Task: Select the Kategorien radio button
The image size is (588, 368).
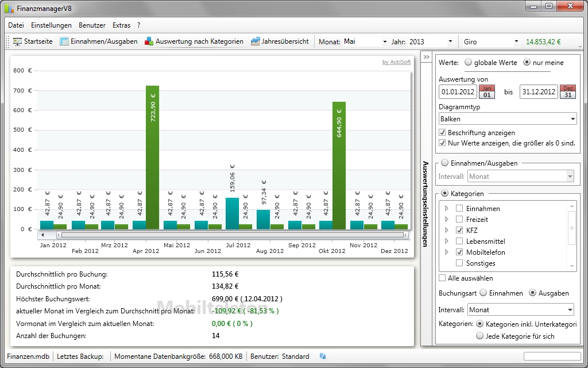Action: pos(445,193)
